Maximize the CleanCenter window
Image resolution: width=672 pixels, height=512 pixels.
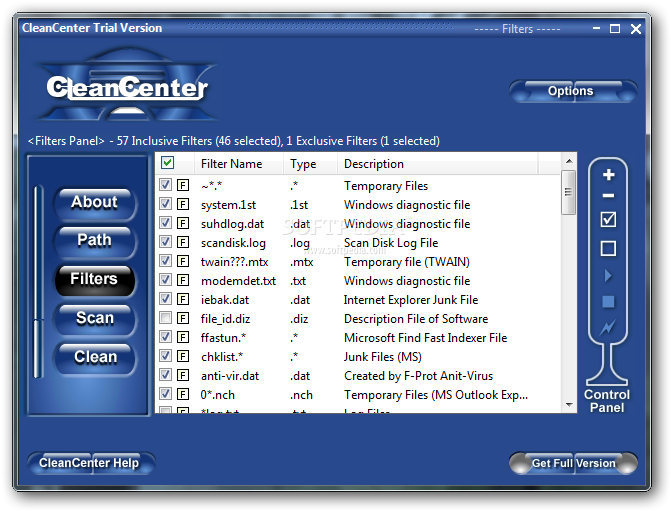point(615,29)
